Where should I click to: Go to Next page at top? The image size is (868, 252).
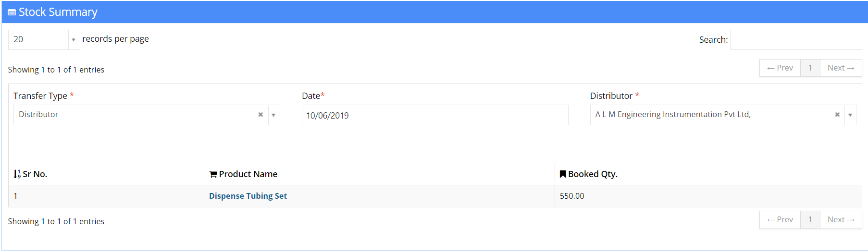pyautogui.click(x=841, y=68)
